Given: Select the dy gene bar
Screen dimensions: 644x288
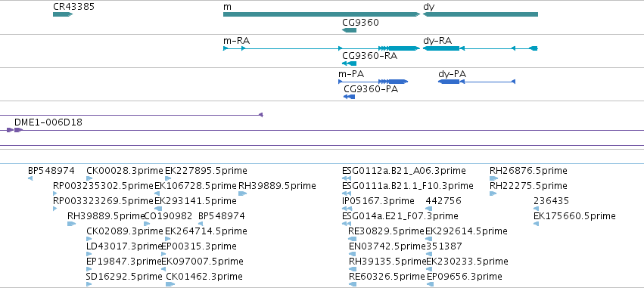Looking at the screenshot, I should point(480,14).
